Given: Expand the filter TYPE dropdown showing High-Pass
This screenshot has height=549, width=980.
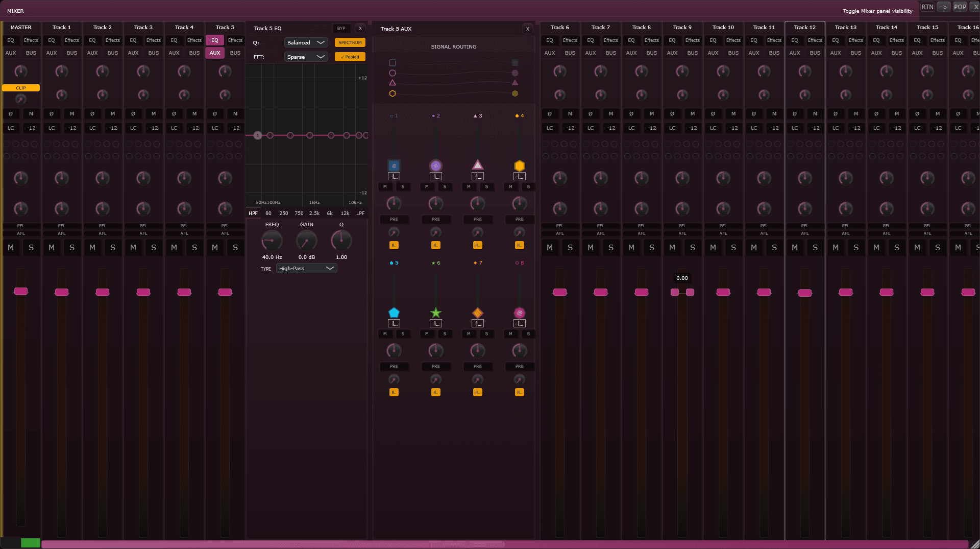Looking at the screenshot, I should point(306,268).
